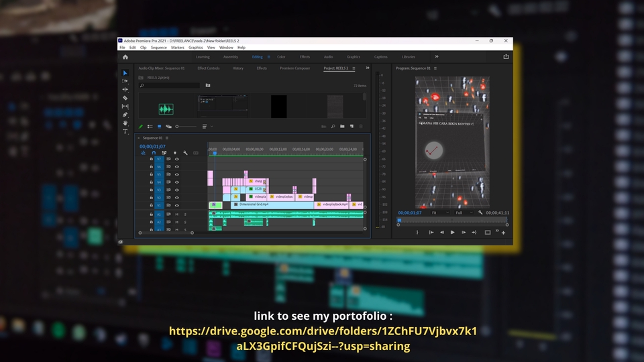Viewport: 644px width, 362px height.
Task: Toggle sync lock on track V3
Action: click(x=168, y=190)
